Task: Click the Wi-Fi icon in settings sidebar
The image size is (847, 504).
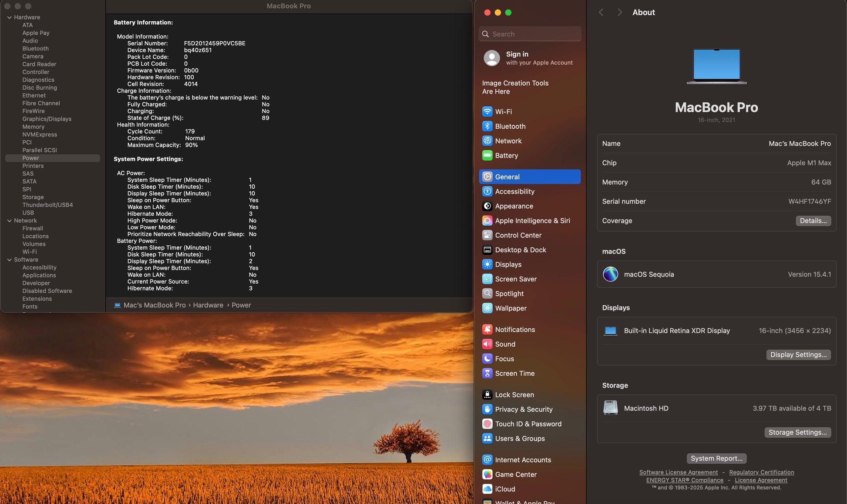Action: click(x=487, y=112)
